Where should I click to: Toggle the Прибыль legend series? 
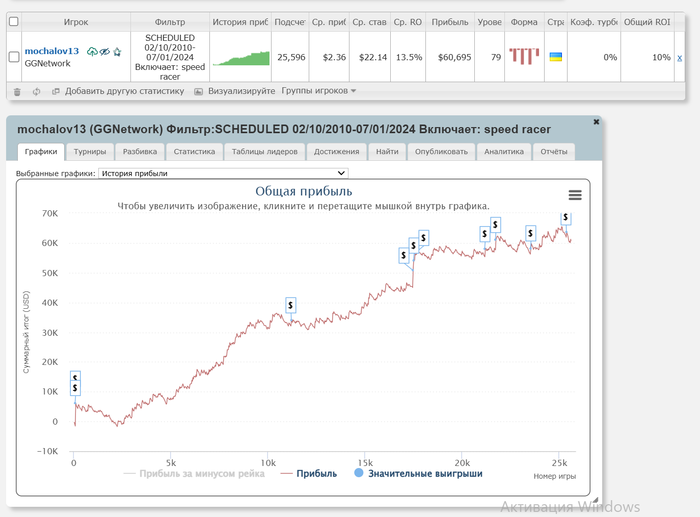[x=309, y=474]
